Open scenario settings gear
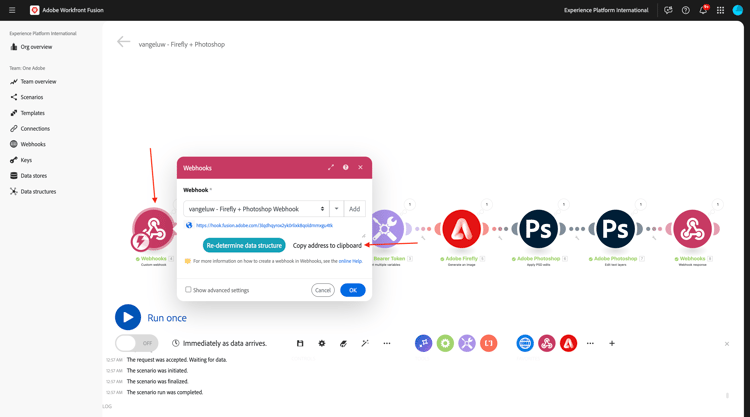Image resolution: width=750 pixels, height=417 pixels. 321,343
